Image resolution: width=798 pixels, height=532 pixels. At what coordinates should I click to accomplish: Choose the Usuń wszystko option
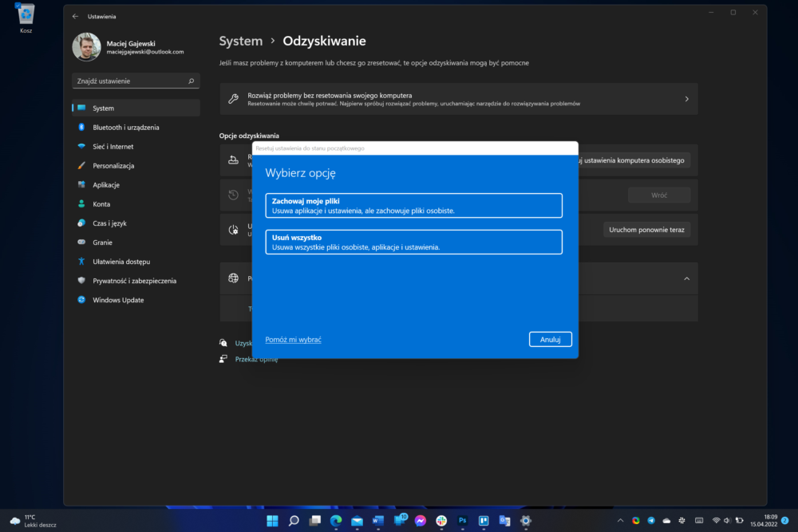click(x=413, y=242)
